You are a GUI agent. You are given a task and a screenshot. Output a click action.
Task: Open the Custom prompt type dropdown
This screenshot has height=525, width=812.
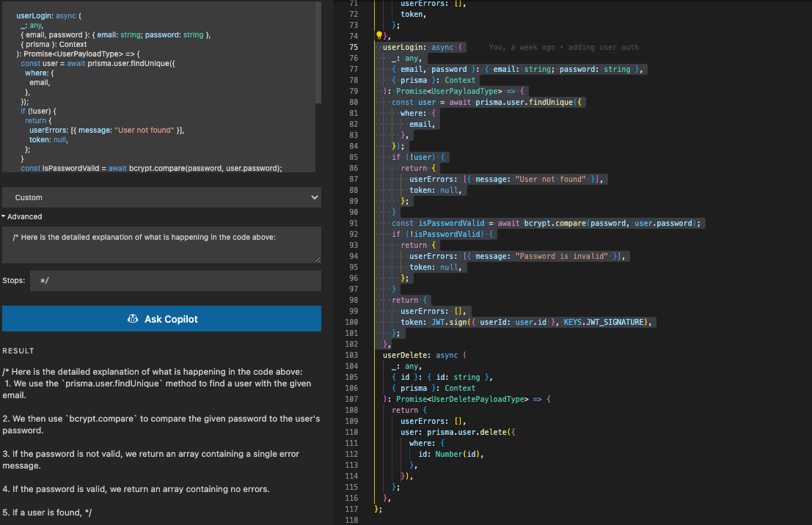point(161,197)
